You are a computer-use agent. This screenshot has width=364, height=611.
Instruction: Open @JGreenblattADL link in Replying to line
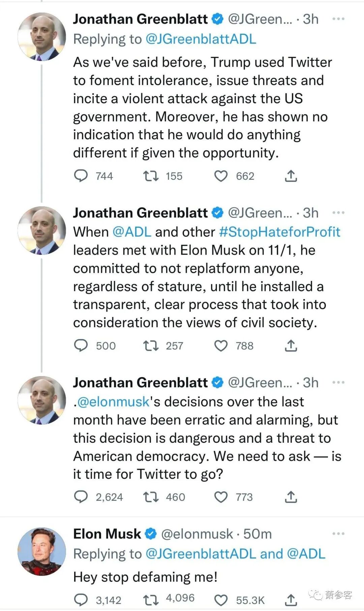click(201, 39)
